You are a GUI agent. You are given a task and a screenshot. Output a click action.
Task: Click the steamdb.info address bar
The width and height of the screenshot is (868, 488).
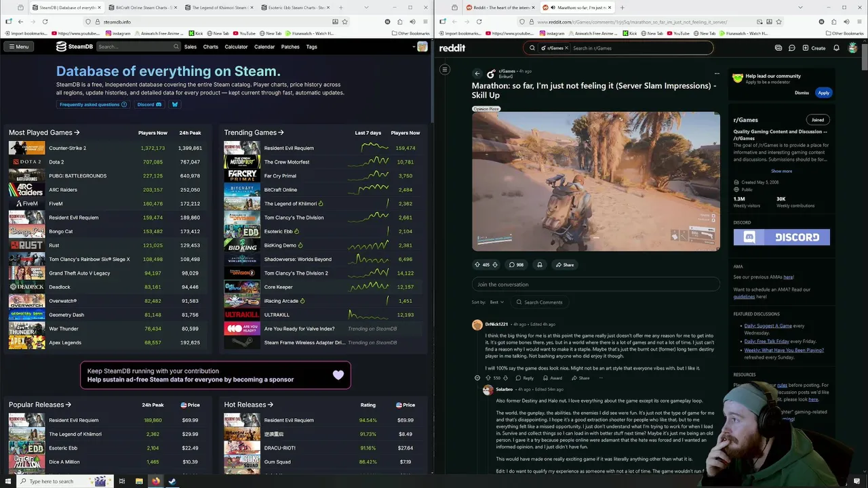pos(217,22)
